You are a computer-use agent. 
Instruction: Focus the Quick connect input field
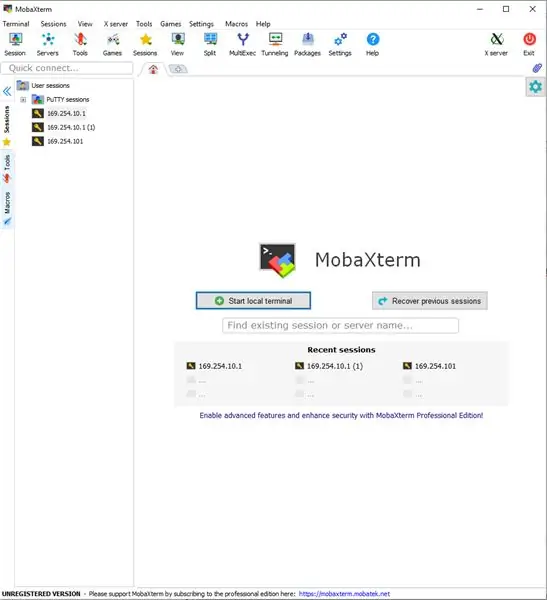tap(67, 68)
